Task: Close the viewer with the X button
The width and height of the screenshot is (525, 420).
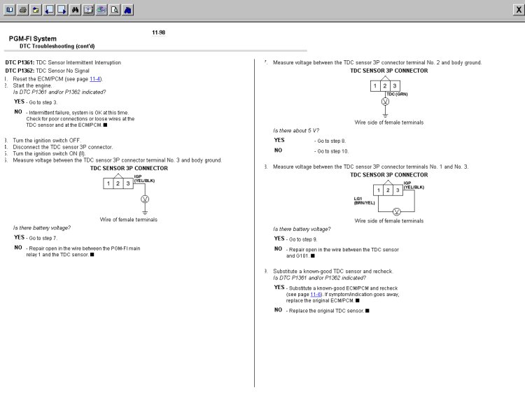Action: [518, 9]
